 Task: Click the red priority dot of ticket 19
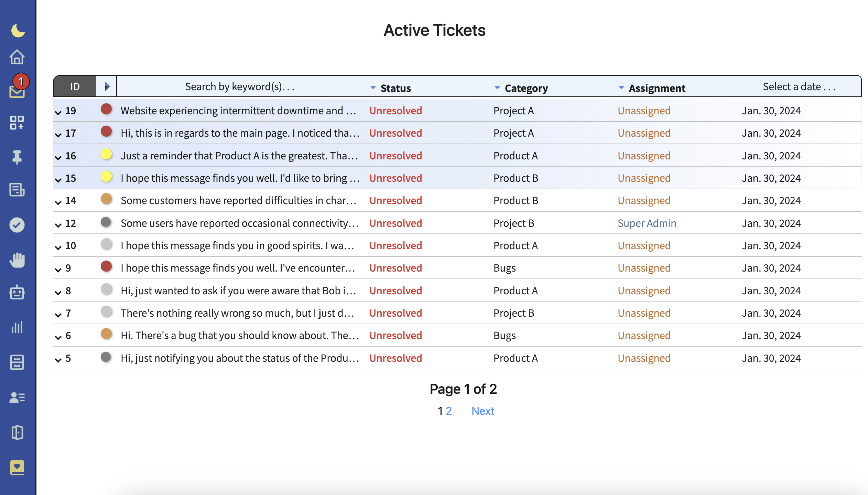tap(106, 109)
